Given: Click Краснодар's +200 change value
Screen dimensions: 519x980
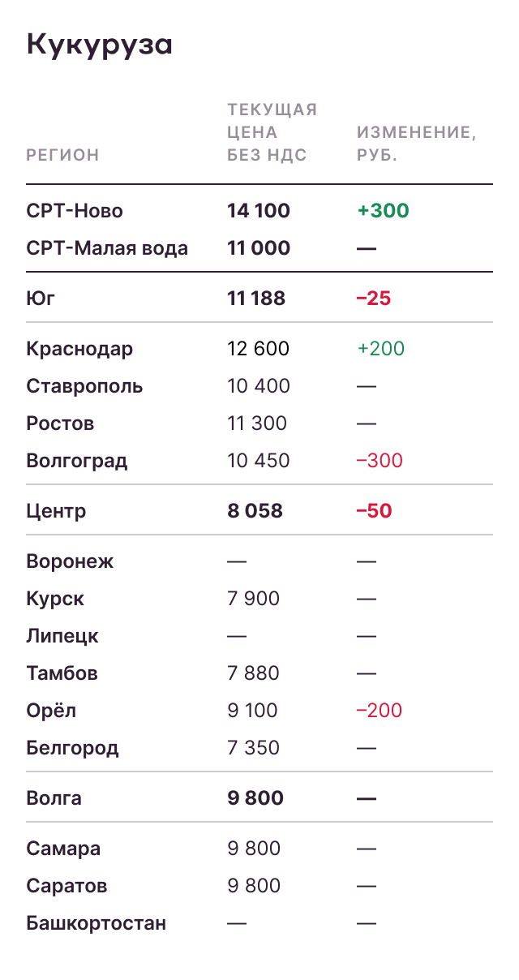Looking at the screenshot, I should point(380,349).
